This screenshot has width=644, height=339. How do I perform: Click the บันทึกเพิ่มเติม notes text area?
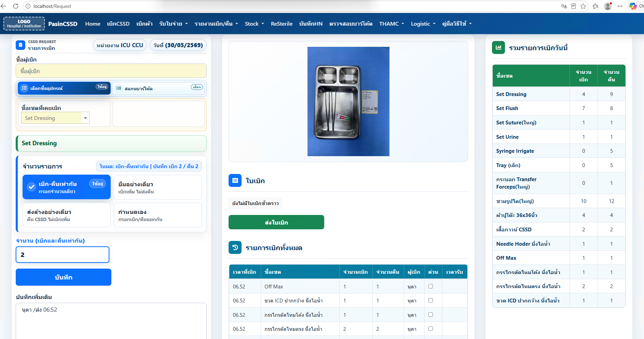tap(111, 321)
